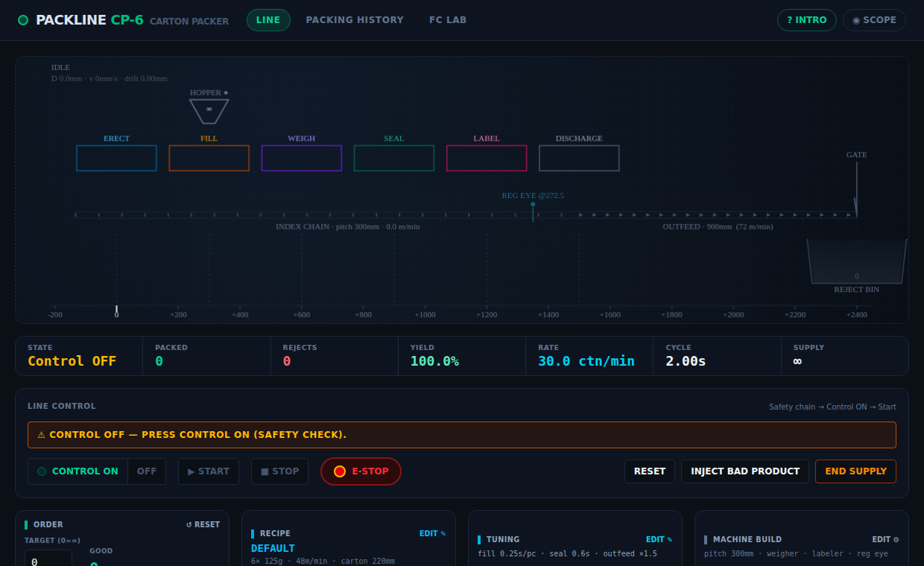Image resolution: width=924 pixels, height=566 pixels.
Task: Switch to the LINE tab
Action: tap(268, 20)
